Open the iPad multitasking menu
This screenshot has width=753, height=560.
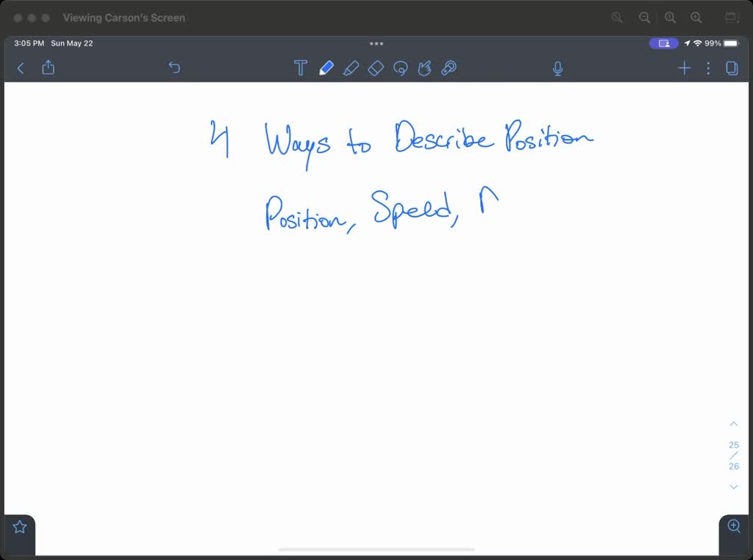click(376, 43)
